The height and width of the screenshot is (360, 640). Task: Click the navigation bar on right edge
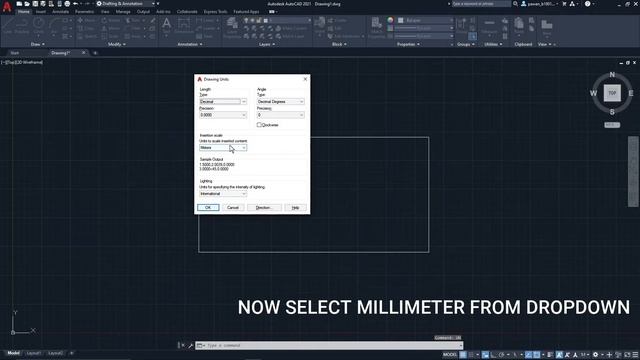coord(633,171)
